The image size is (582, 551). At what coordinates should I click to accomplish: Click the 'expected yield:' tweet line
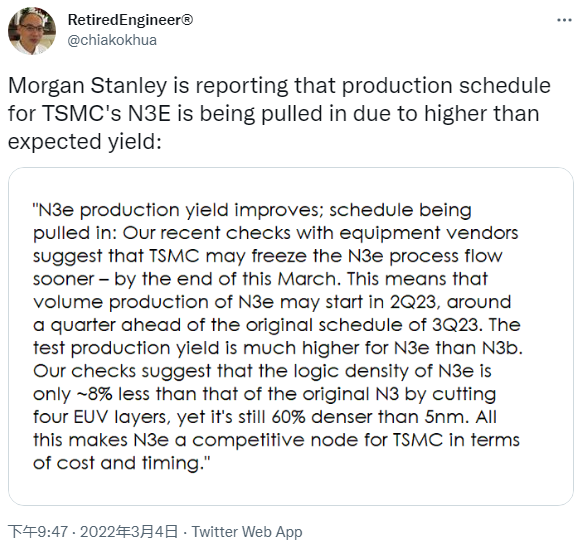click(85, 142)
